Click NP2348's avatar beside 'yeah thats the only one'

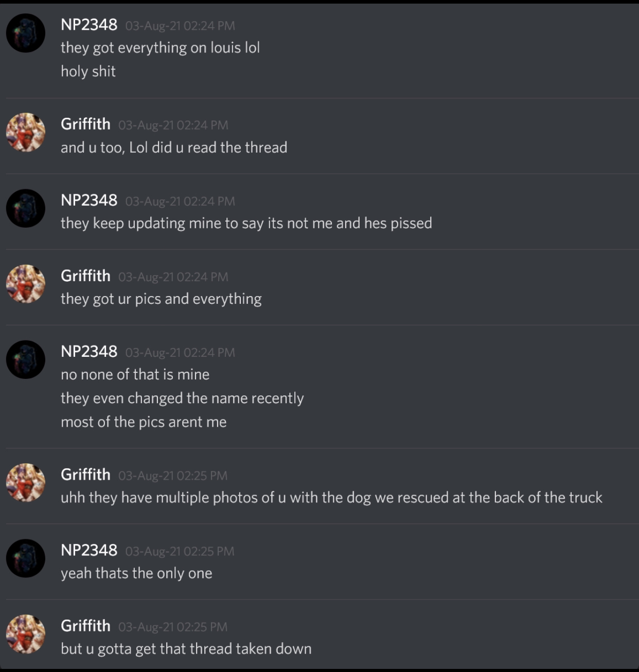point(26,558)
